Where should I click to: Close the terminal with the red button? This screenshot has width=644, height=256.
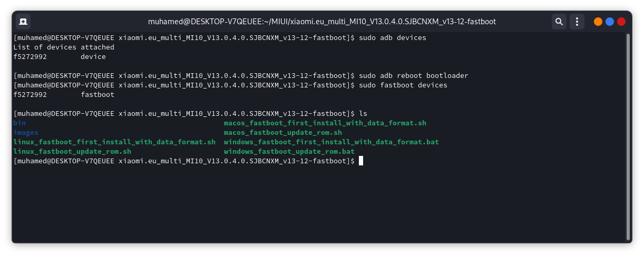(621, 22)
